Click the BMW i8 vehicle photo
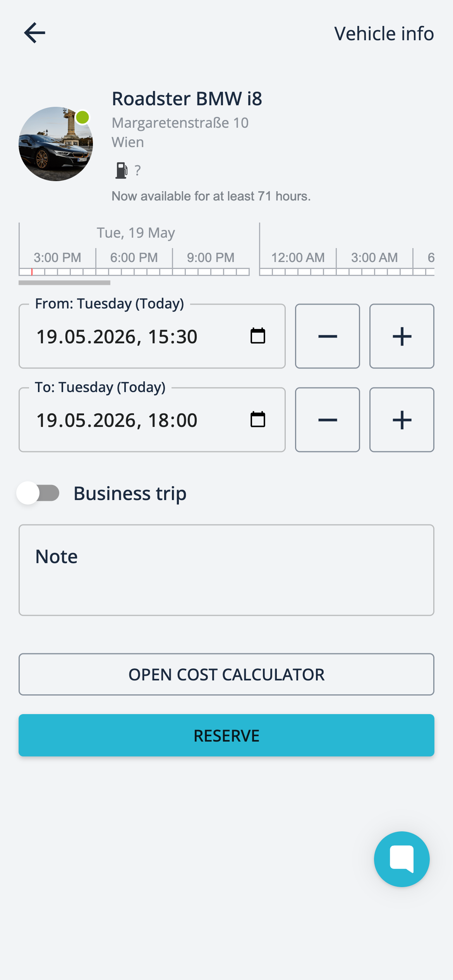The height and width of the screenshot is (980, 453). pyautogui.click(x=56, y=144)
